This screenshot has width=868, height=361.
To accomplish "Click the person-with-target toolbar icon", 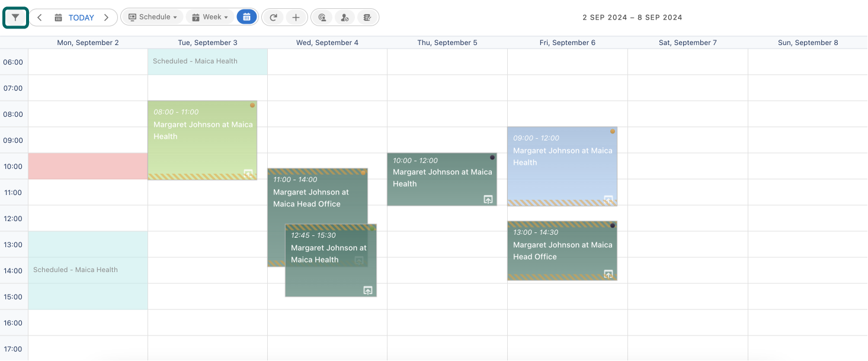I will point(322,18).
